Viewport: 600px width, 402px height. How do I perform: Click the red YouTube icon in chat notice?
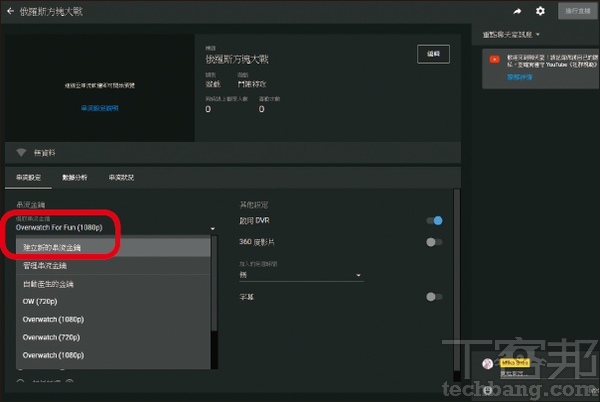tap(494, 59)
